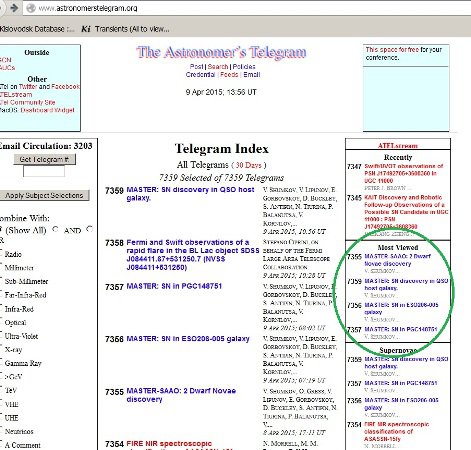Click the Neutrinos subject label

coord(19,432)
